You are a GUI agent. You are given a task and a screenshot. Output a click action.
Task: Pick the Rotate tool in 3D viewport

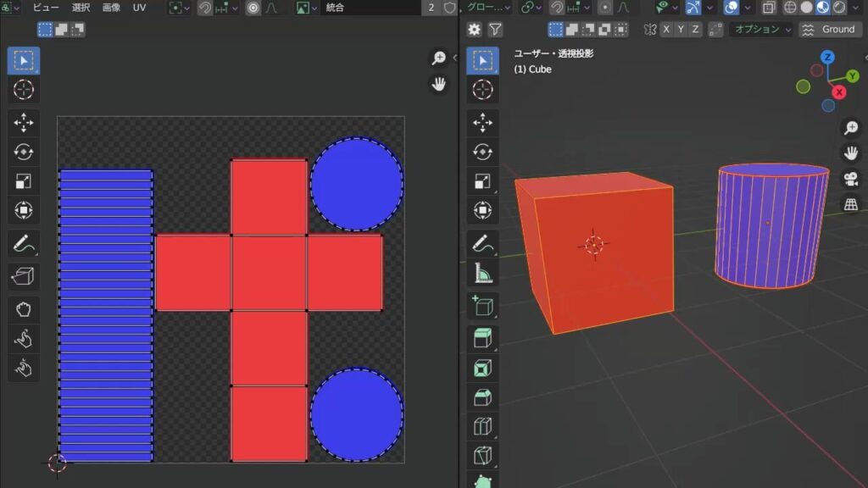pos(482,152)
